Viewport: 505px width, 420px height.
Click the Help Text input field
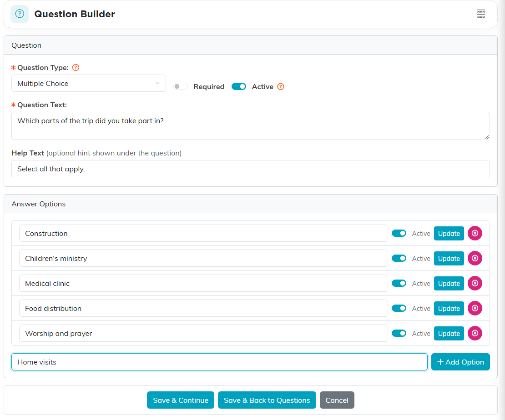(251, 169)
